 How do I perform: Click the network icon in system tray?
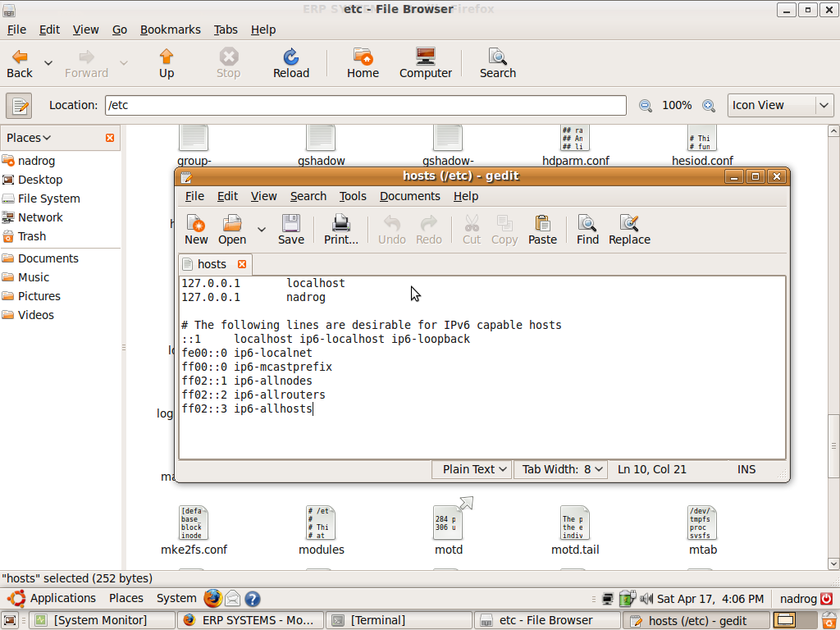pyautogui.click(x=608, y=598)
